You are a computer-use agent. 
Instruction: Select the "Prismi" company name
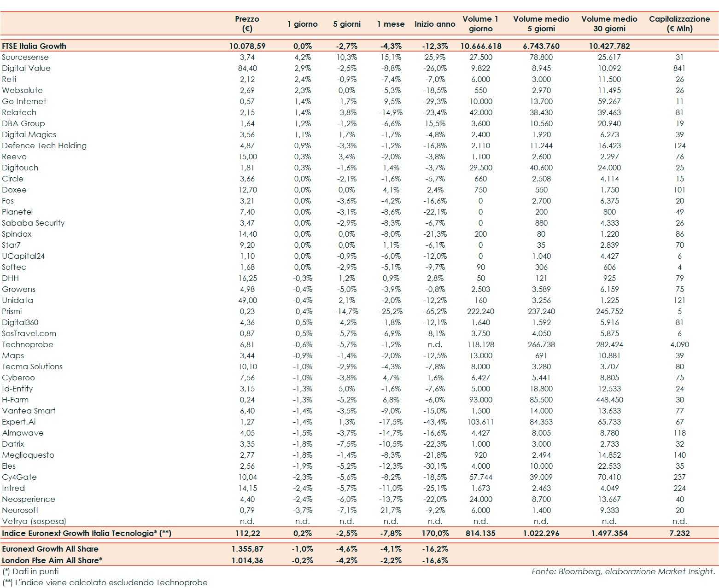coord(12,311)
